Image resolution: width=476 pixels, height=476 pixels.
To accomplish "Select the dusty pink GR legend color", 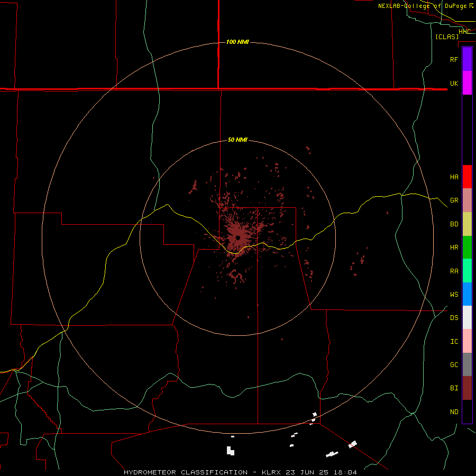I will (467, 200).
